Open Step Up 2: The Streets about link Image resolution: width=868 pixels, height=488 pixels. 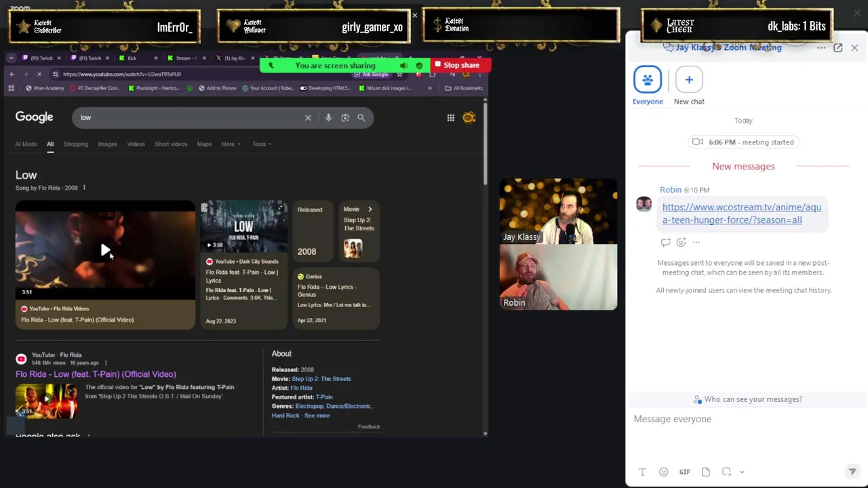pos(321,379)
